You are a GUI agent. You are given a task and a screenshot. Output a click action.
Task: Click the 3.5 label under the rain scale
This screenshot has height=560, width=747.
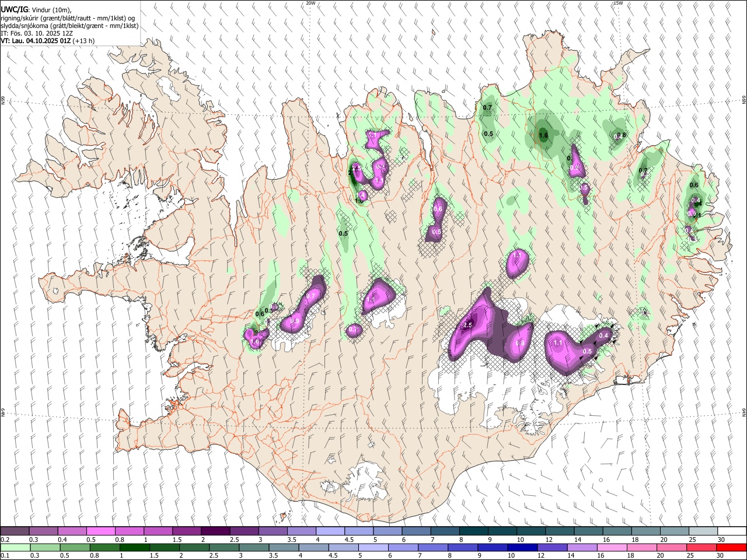click(274, 556)
